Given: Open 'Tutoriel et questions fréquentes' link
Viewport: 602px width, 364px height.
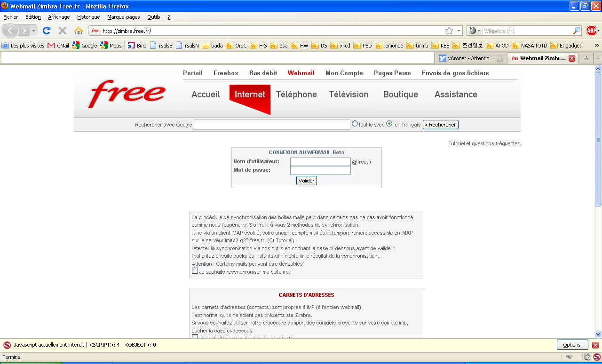Looking at the screenshot, I should [x=484, y=143].
